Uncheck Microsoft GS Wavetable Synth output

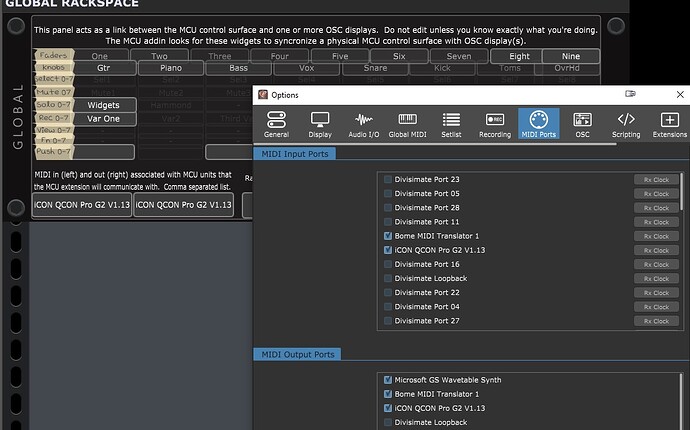pyautogui.click(x=388, y=379)
